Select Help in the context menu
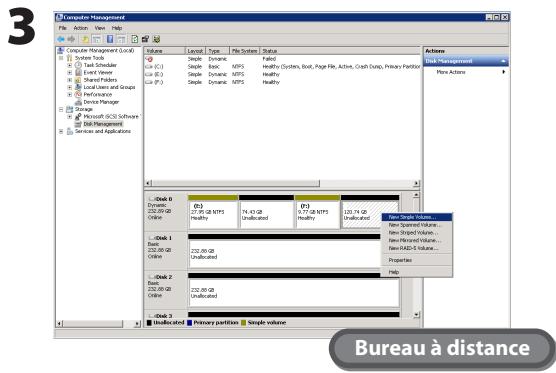 tap(417, 272)
